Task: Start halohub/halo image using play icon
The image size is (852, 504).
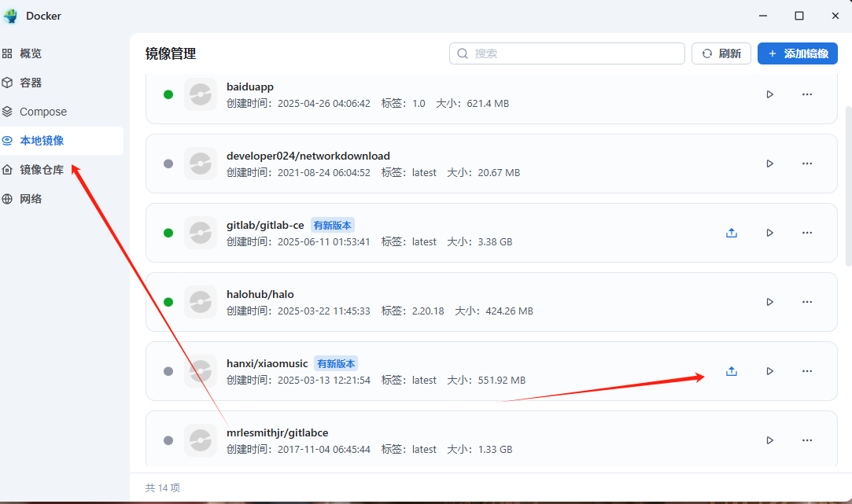Action: coord(769,302)
